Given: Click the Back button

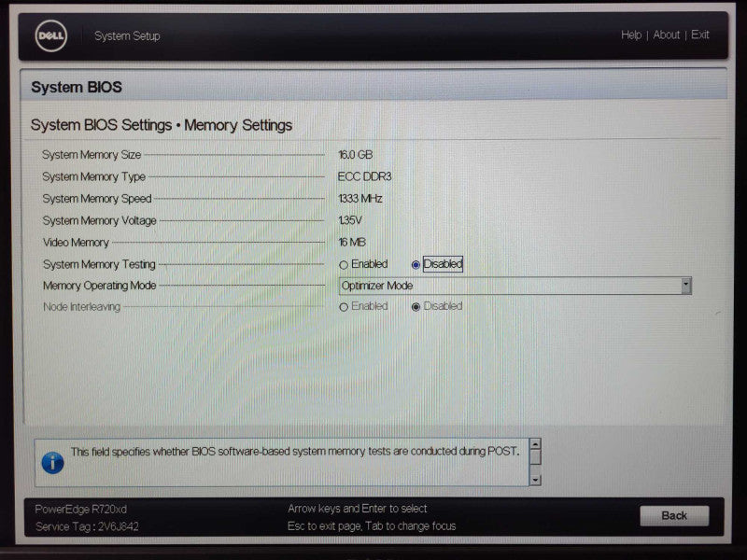Looking at the screenshot, I should pos(674,516).
